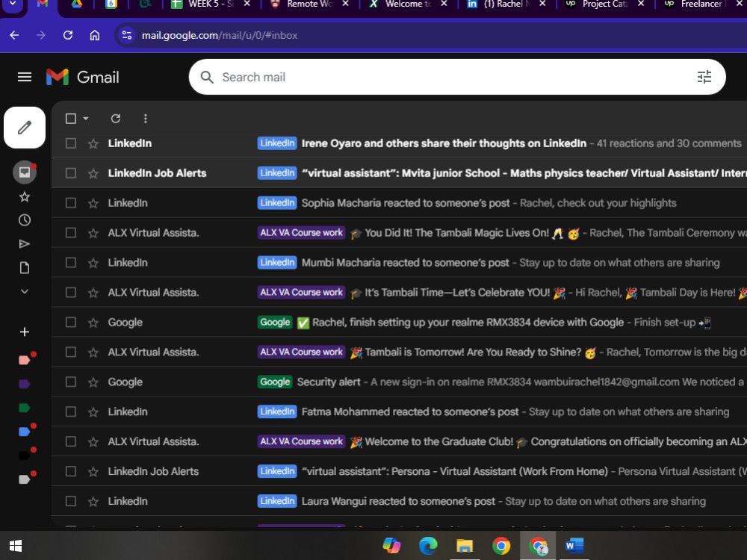
Task: Click ALX VA Course work label on Graduate Club email
Action: coord(301,441)
